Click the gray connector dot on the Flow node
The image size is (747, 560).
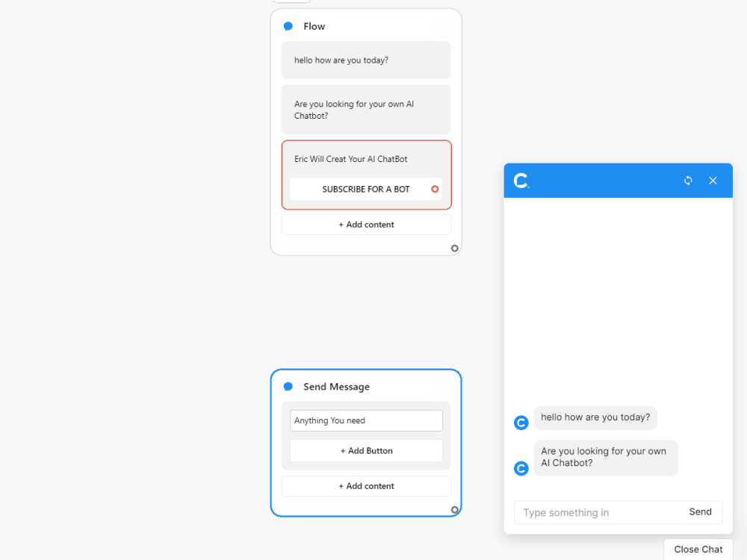(x=454, y=248)
